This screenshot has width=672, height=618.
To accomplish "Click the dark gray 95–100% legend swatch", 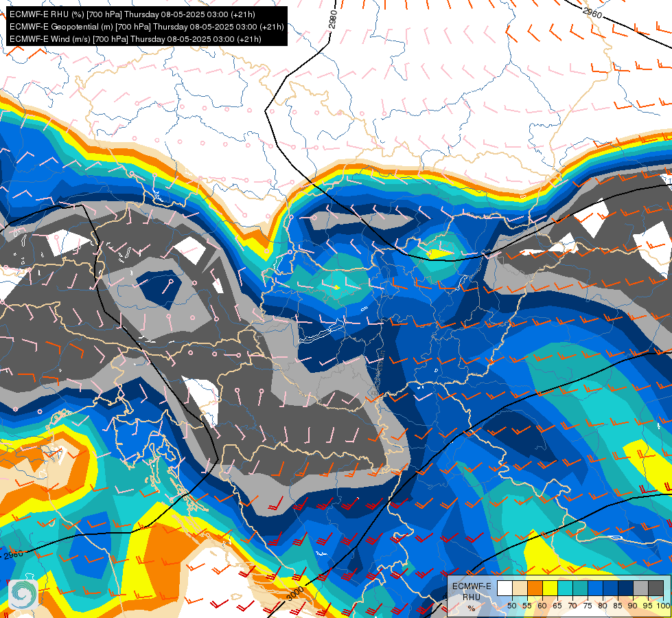I will [x=656, y=588].
